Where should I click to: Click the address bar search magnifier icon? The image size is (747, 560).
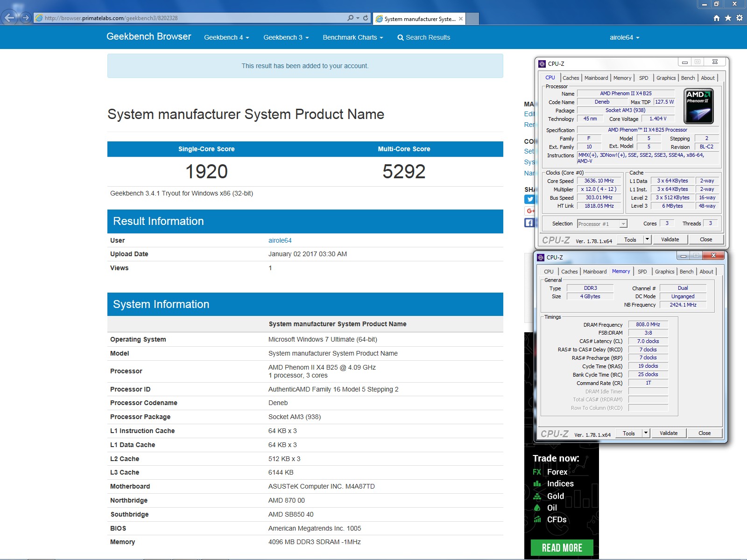pyautogui.click(x=351, y=18)
